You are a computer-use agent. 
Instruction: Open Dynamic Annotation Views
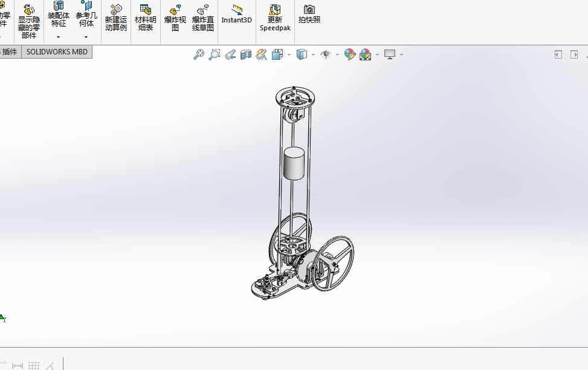pos(262,54)
